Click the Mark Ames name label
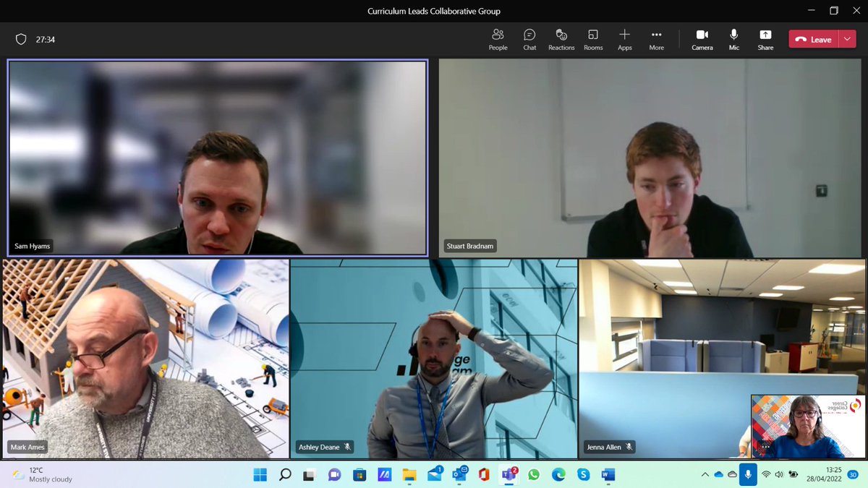Viewport: 868px width, 488px height. coord(27,448)
